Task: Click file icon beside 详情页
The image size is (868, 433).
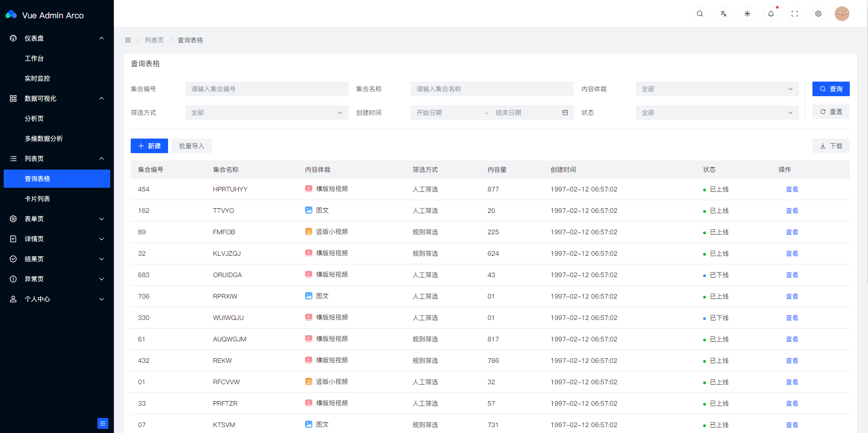Action: click(x=13, y=239)
